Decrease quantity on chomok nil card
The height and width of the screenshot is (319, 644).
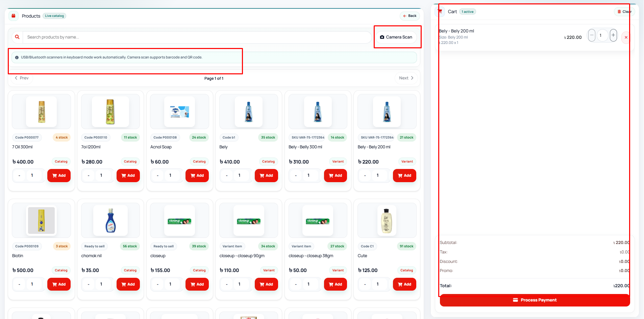pyautogui.click(x=89, y=285)
